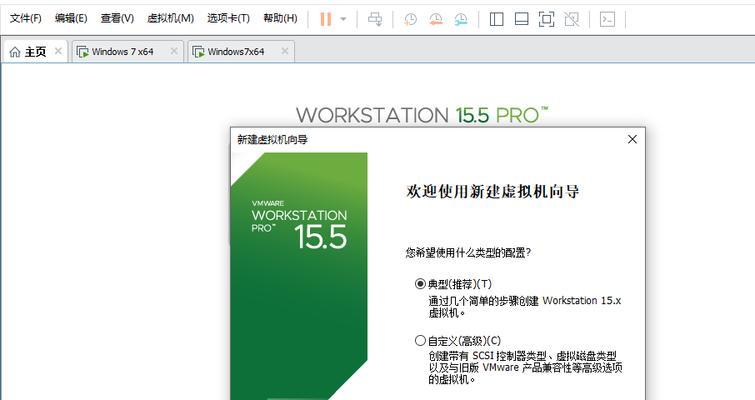Close the 主页 tab
755x400 pixels.
pyautogui.click(x=58, y=51)
